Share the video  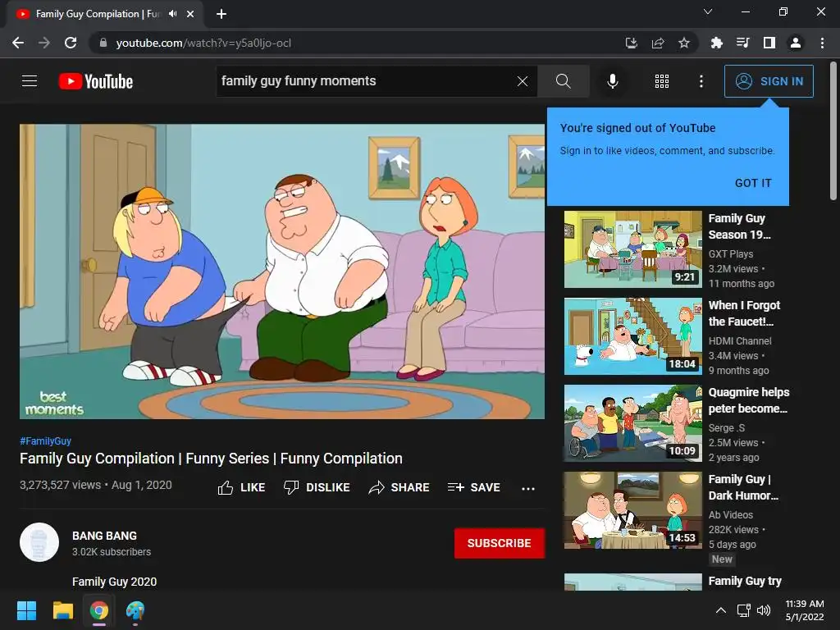pos(399,487)
